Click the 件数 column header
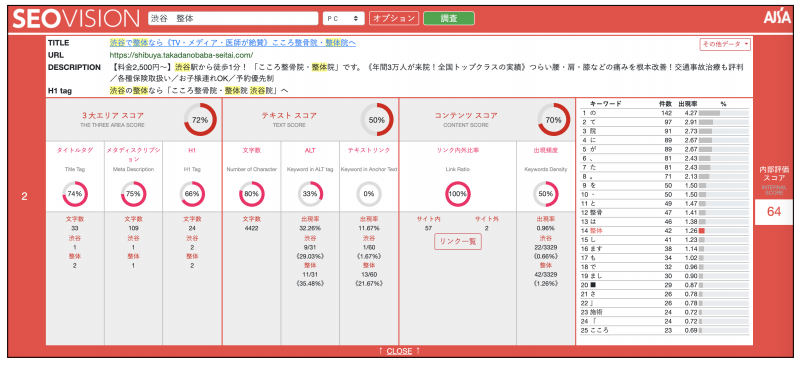This screenshot has height=365, width=801. pos(666,104)
